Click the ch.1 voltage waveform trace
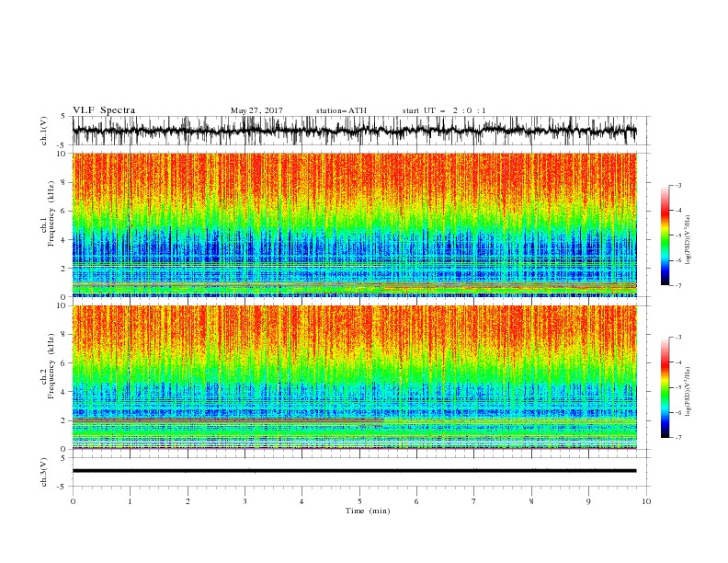The height and width of the screenshot is (563, 728). (x=354, y=131)
